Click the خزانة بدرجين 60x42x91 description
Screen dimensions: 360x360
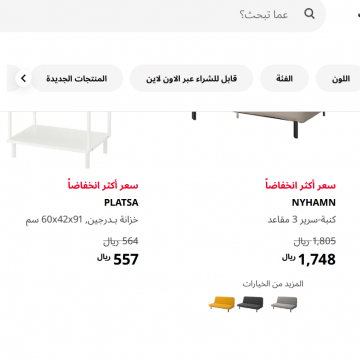click(82, 220)
